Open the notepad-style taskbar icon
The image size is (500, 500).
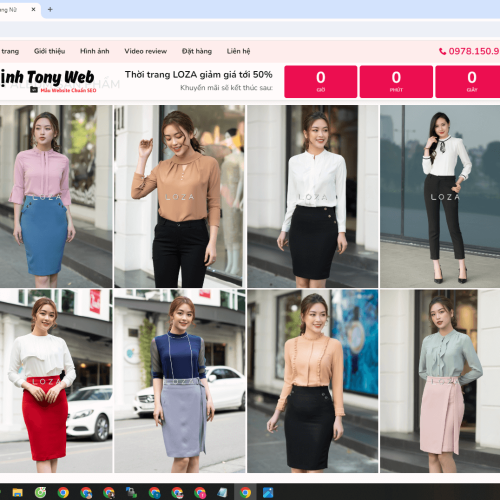tap(222, 492)
